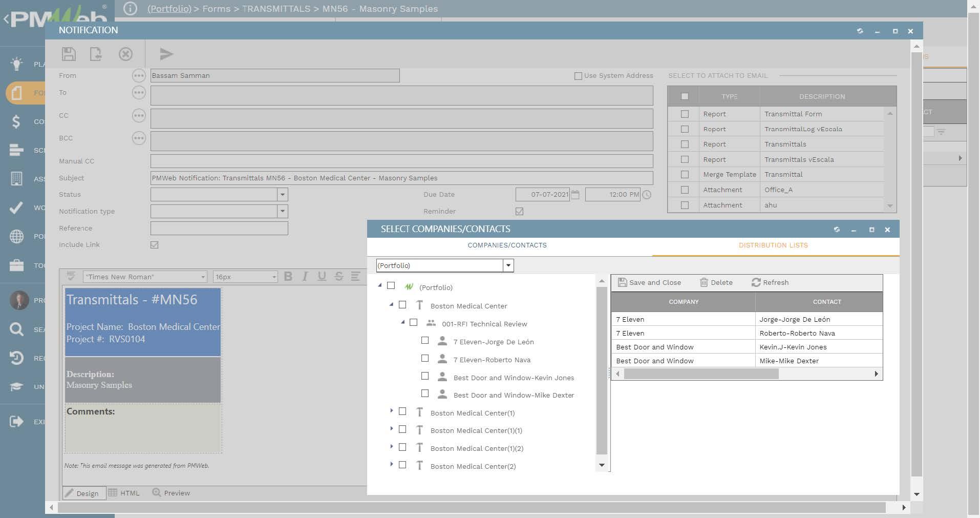Collapse the (Portfolio) tree root
The height and width of the screenshot is (518, 980).
tap(380, 285)
